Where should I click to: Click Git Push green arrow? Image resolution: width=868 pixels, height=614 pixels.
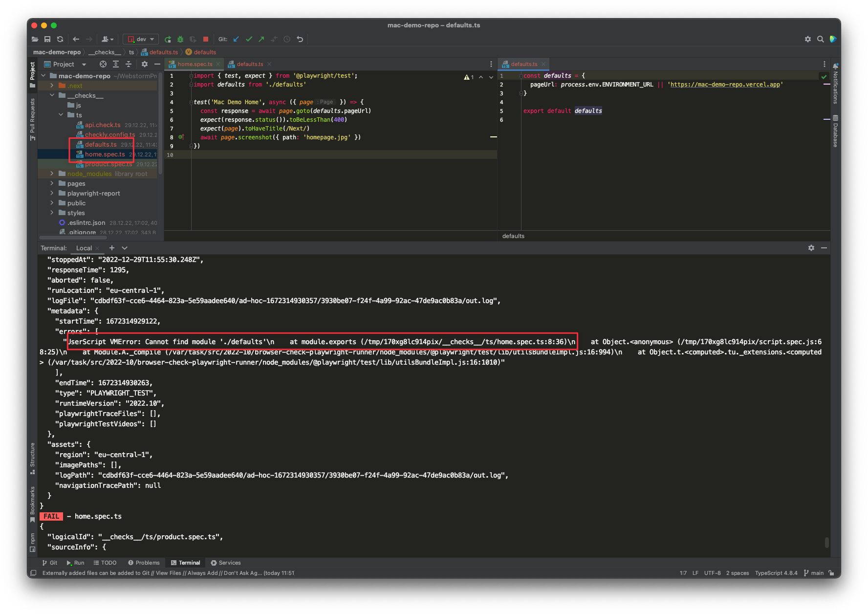(x=261, y=39)
